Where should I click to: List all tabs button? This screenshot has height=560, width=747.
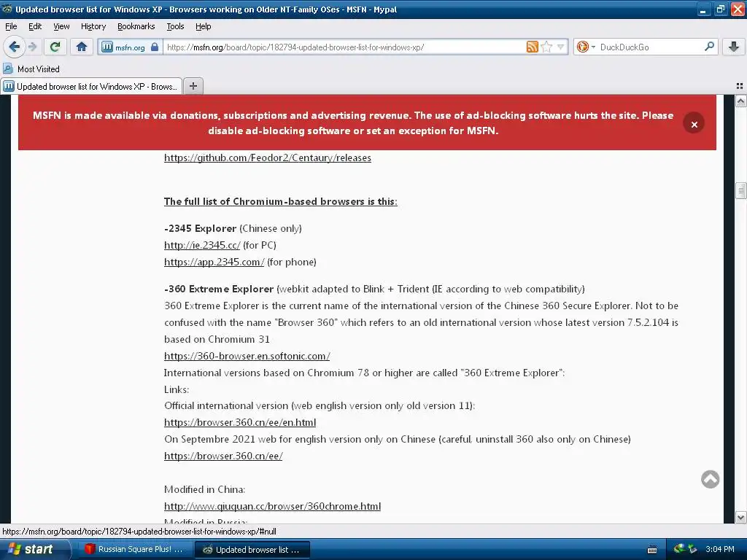[x=740, y=86]
